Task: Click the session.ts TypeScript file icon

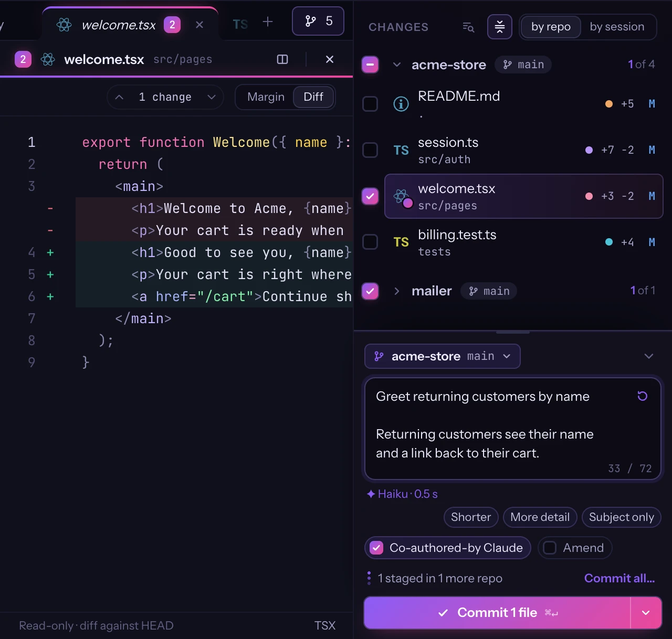Action: coord(401,151)
